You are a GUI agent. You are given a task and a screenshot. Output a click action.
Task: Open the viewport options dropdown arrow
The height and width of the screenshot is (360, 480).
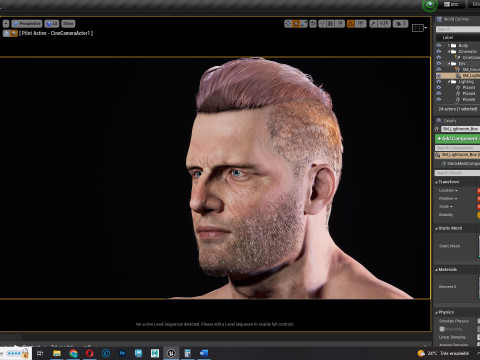pyautogui.click(x=6, y=24)
